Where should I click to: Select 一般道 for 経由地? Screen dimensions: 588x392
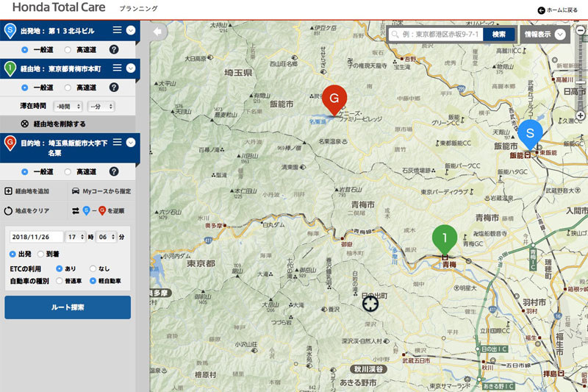coord(25,88)
